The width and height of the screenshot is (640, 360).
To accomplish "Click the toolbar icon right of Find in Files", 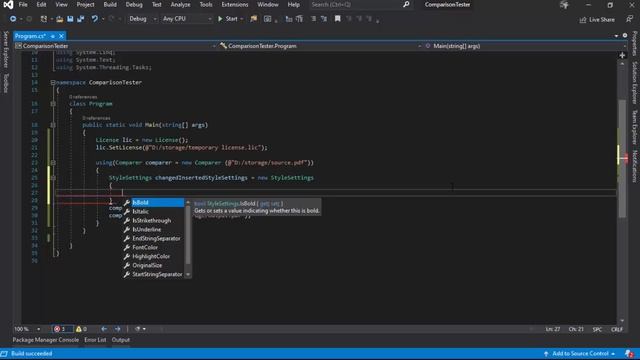I will [x=267, y=19].
